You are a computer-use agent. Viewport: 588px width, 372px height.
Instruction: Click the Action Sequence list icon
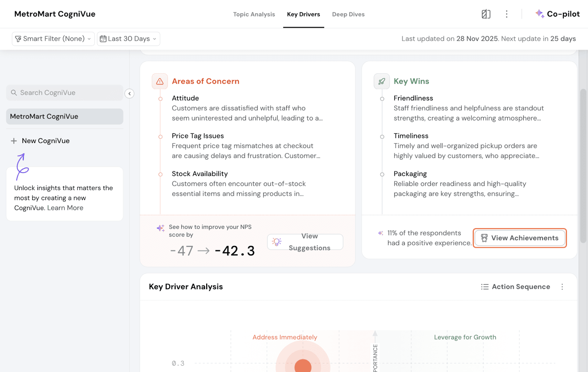pos(485,287)
